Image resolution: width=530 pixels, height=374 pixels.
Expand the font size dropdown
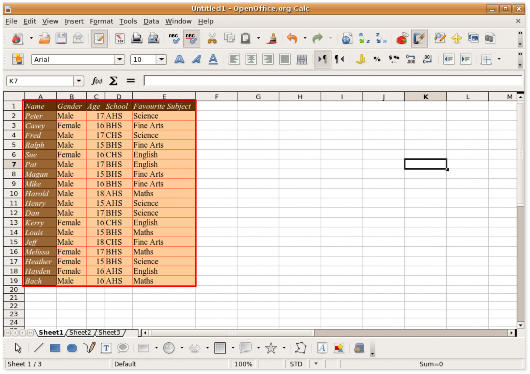pos(162,60)
